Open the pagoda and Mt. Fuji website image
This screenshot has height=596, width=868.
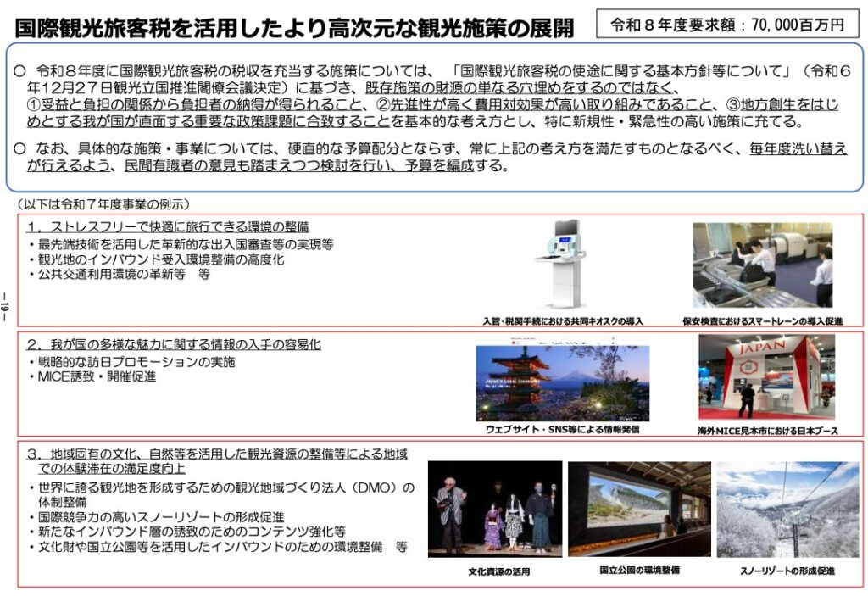[561, 382]
